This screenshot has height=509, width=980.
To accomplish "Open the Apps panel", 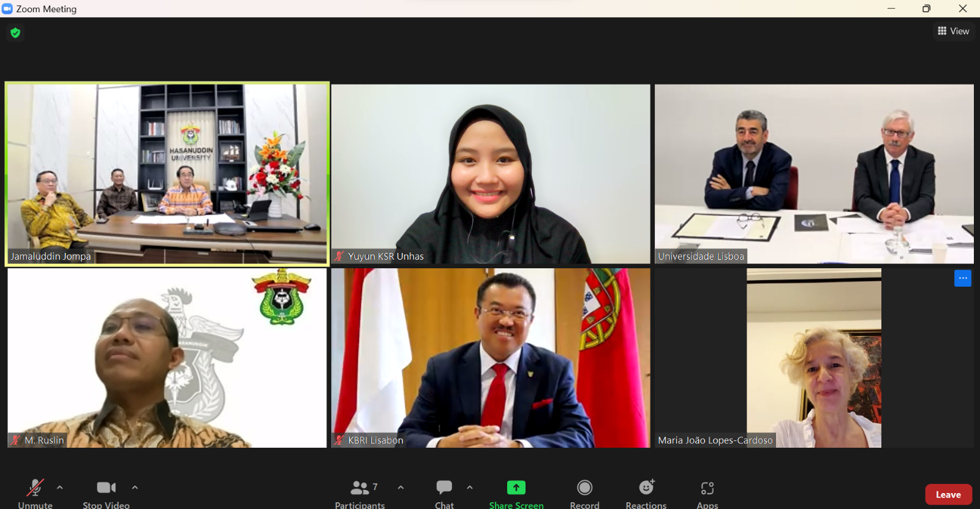I will (x=707, y=493).
